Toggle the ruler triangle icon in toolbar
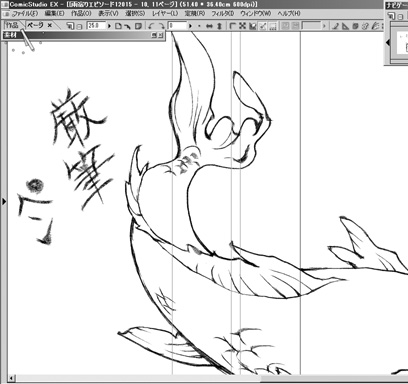Screen dimensions: 408x384 [x=345, y=26]
